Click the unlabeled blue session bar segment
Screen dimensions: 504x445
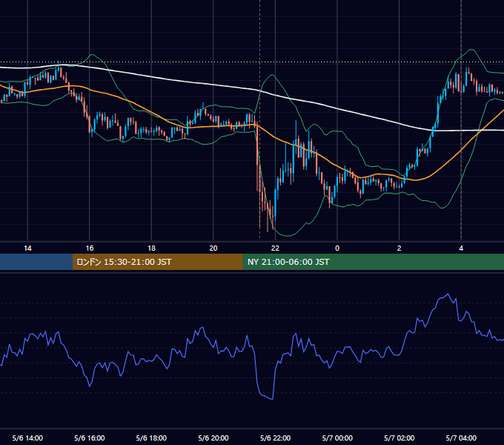pyautogui.click(x=36, y=262)
